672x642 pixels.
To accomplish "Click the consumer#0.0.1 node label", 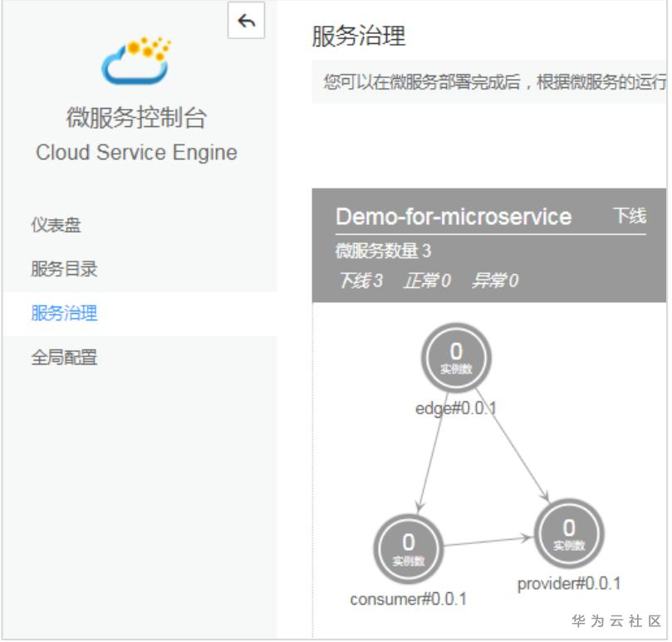I will 409,599.
